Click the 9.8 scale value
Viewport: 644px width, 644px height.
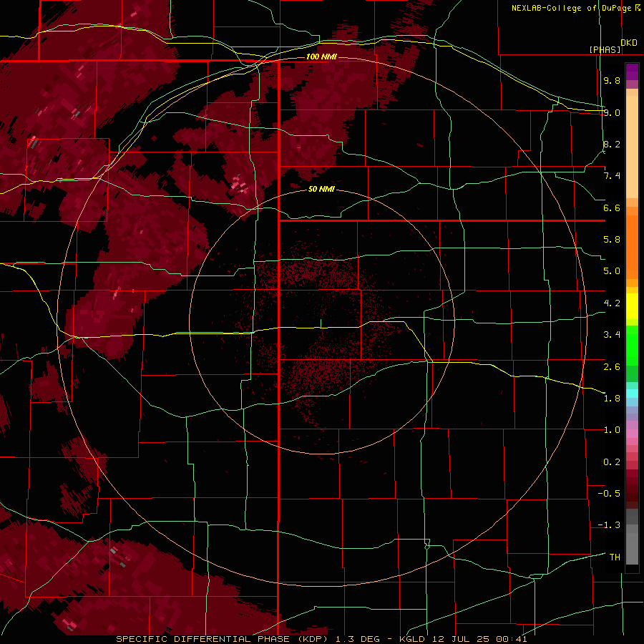(612, 80)
